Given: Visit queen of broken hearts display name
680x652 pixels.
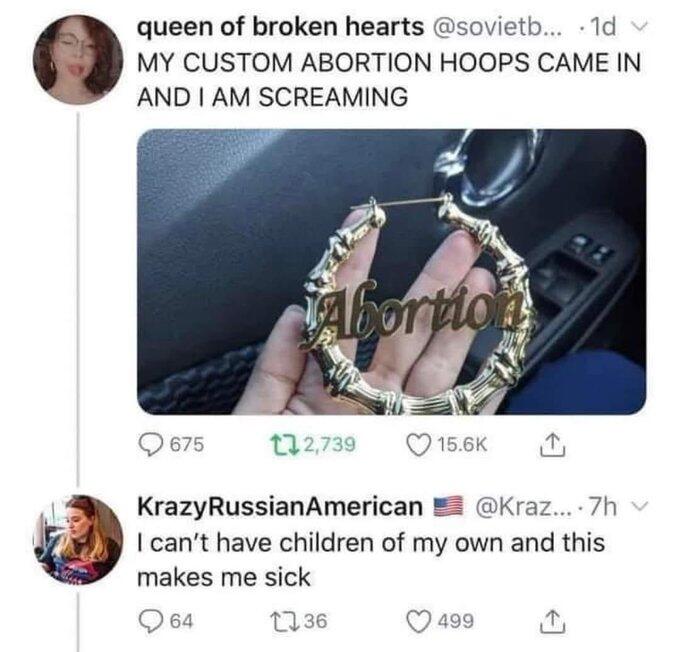Looking at the screenshot, I should [x=281, y=28].
